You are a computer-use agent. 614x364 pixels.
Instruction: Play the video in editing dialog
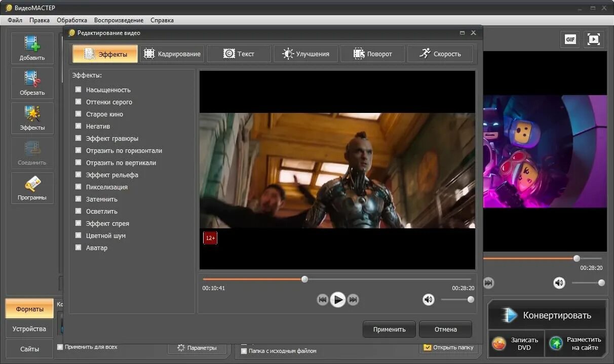337,300
